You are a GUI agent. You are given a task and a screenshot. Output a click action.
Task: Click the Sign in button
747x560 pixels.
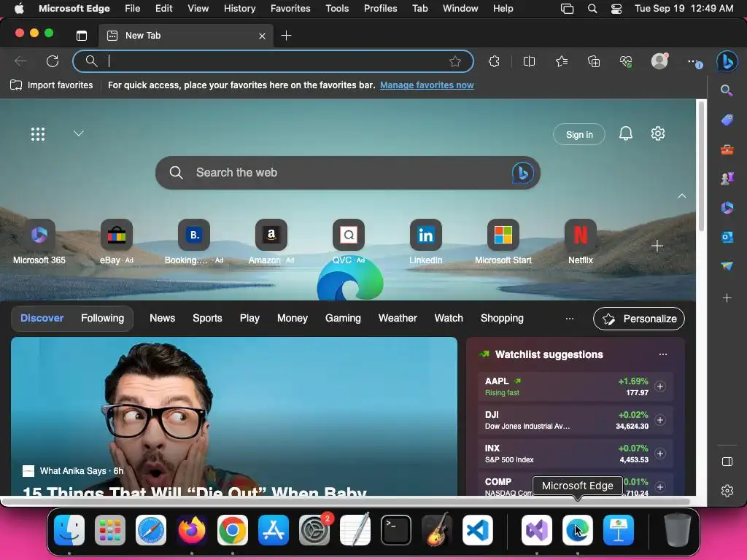tap(578, 135)
